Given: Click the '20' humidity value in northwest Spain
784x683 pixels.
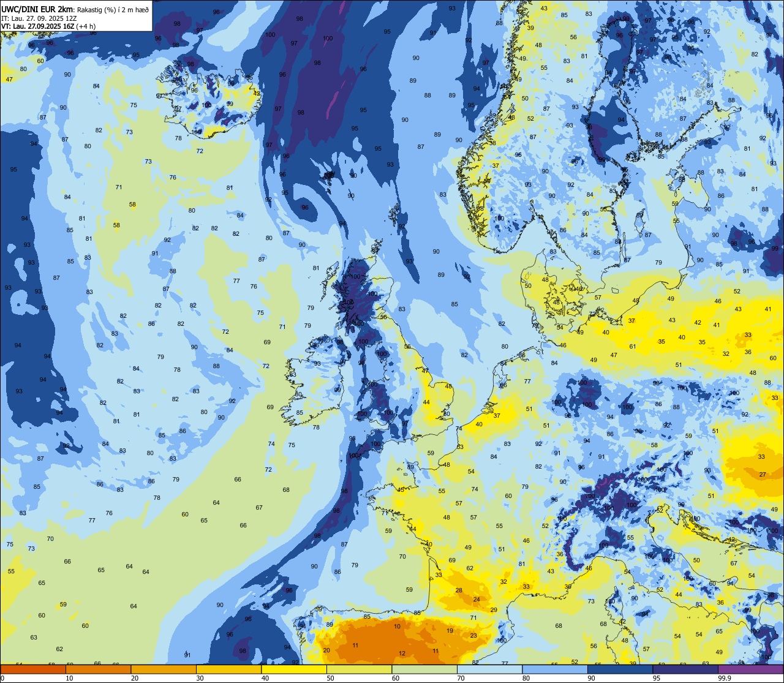Looking at the screenshot, I should [x=326, y=651].
